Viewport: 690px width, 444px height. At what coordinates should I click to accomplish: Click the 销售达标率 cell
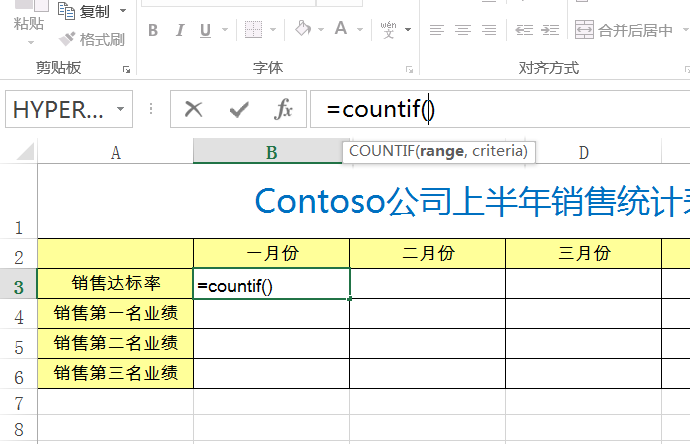click(115, 284)
